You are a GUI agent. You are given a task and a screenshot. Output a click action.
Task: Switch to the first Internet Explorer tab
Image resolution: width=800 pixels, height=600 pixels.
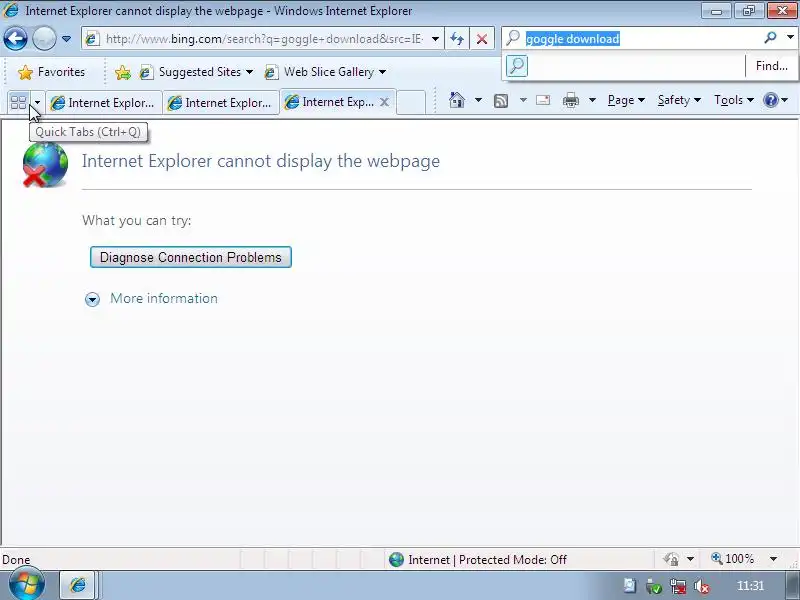click(104, 103)
